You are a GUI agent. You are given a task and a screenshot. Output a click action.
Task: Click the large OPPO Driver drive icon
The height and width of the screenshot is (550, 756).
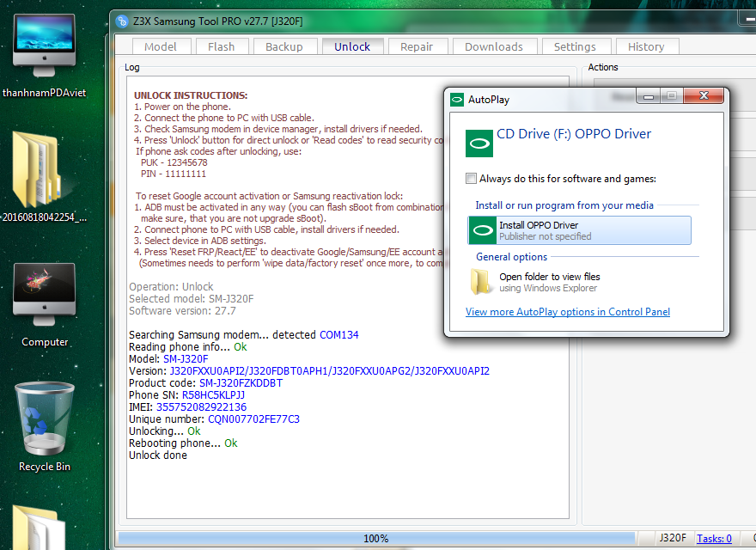point(479,144)
